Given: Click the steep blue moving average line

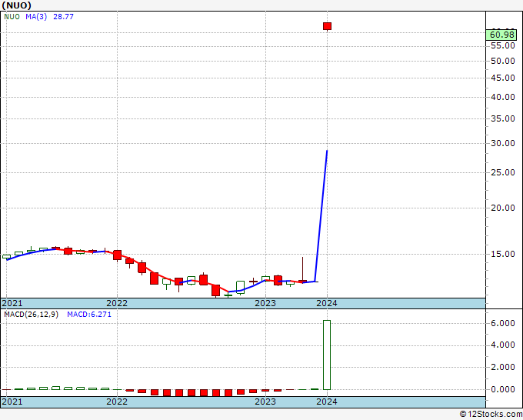Looking at the screenshot, I should tap(321, 216).
